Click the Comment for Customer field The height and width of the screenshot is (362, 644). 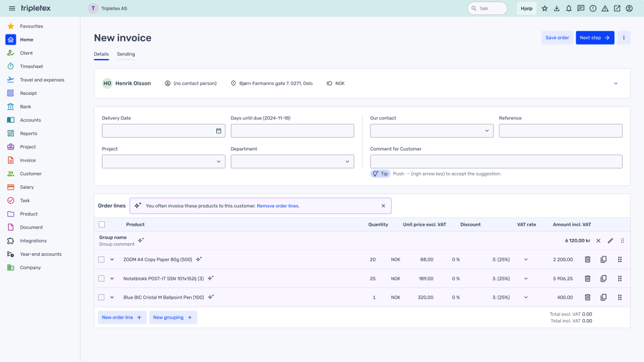496,162
